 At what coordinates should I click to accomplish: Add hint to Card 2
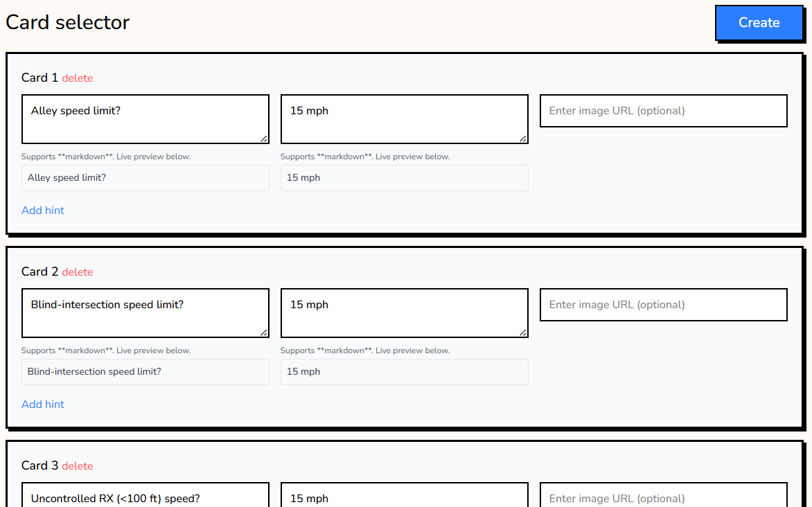coord(43,404)
